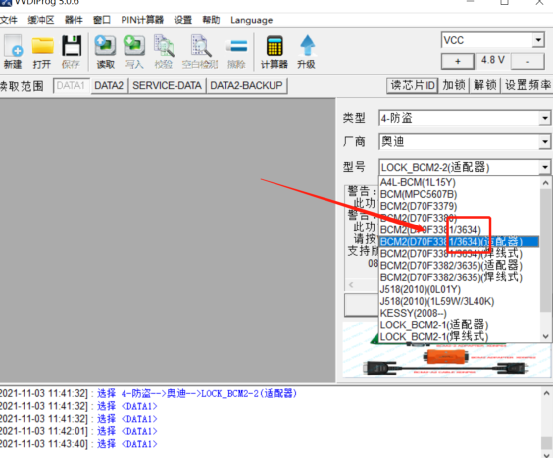Open the 文件 menu

point(8,20)
